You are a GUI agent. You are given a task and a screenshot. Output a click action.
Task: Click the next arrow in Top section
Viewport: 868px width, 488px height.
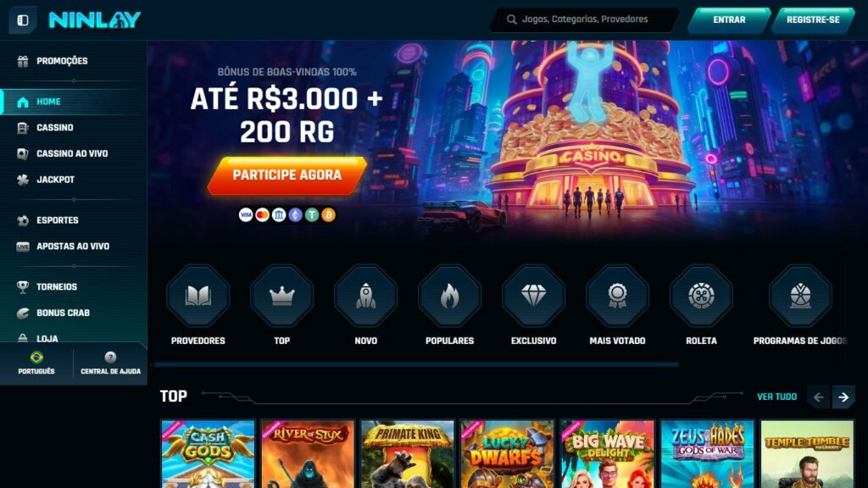pos(843,397)
